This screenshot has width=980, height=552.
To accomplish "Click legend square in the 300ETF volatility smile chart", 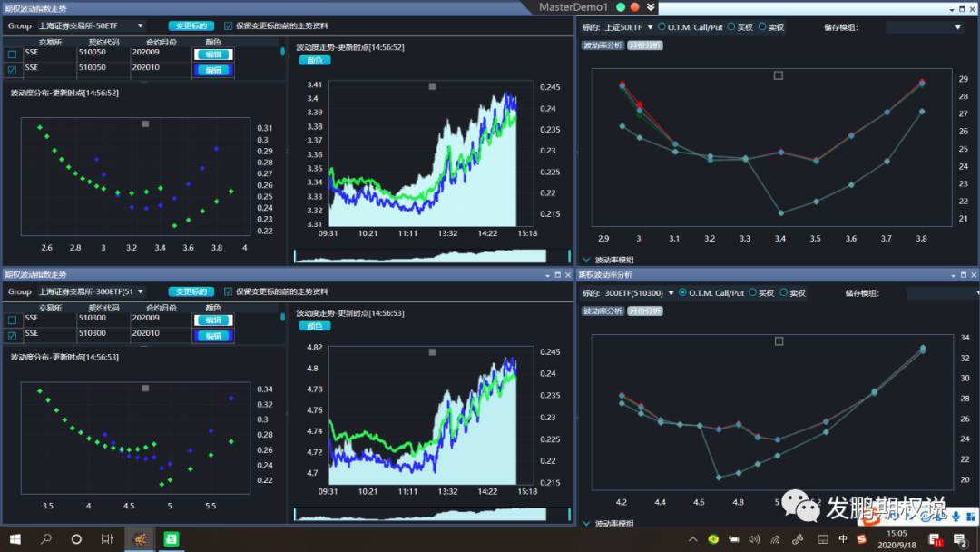I will click(x=779, y=341).
